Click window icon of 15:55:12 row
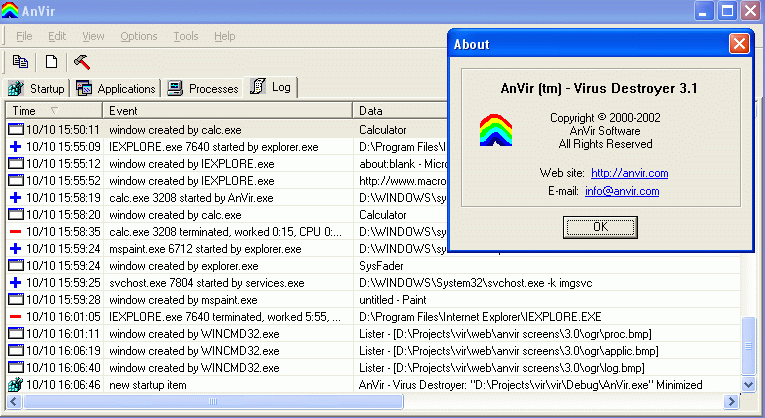The image size is (765, 418). [16, 163]
